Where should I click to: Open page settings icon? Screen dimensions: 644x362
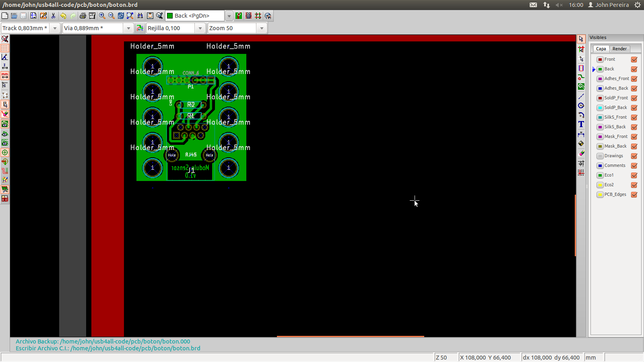(33, 16)
